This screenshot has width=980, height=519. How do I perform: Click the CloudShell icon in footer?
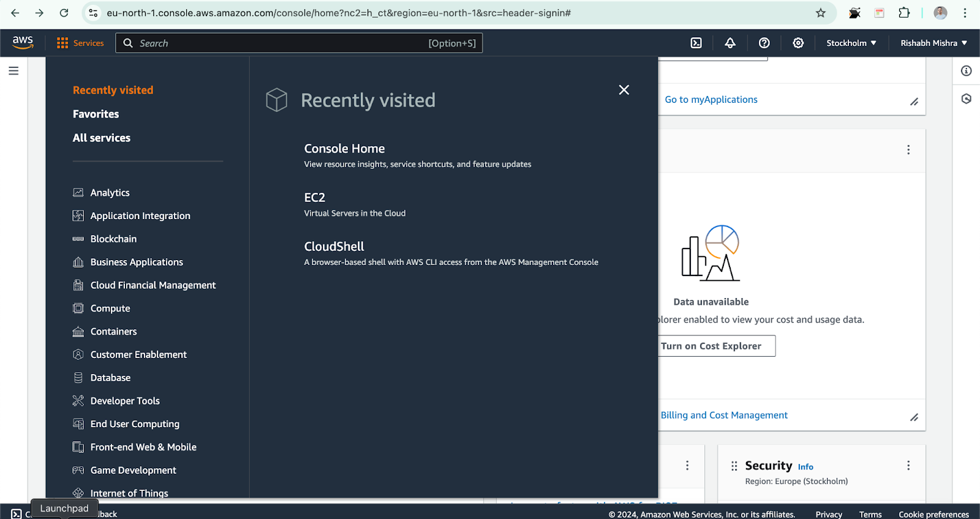click(17, 514)
